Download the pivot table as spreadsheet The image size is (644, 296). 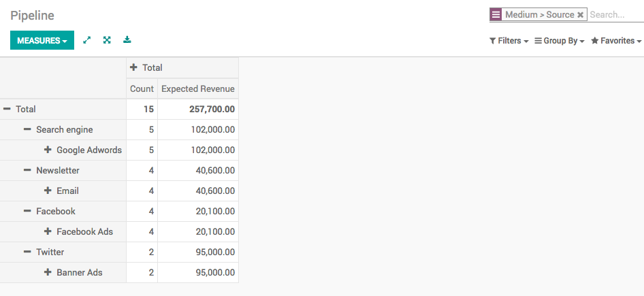[x=127, y=40]
